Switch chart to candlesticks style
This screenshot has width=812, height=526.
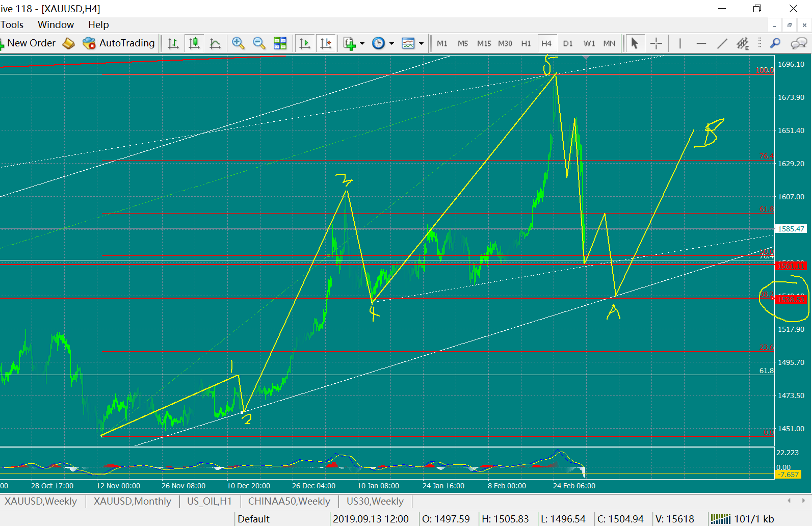pos(194,43)
